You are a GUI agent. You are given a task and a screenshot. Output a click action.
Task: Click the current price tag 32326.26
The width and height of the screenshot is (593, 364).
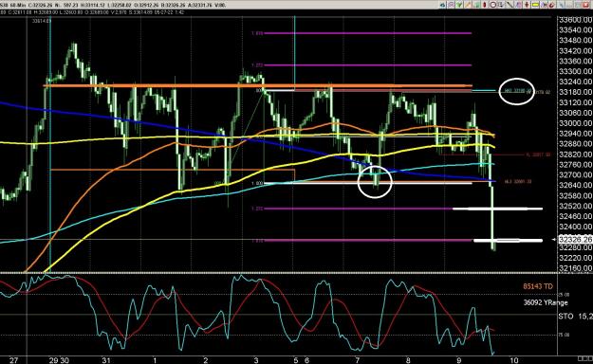575,239
